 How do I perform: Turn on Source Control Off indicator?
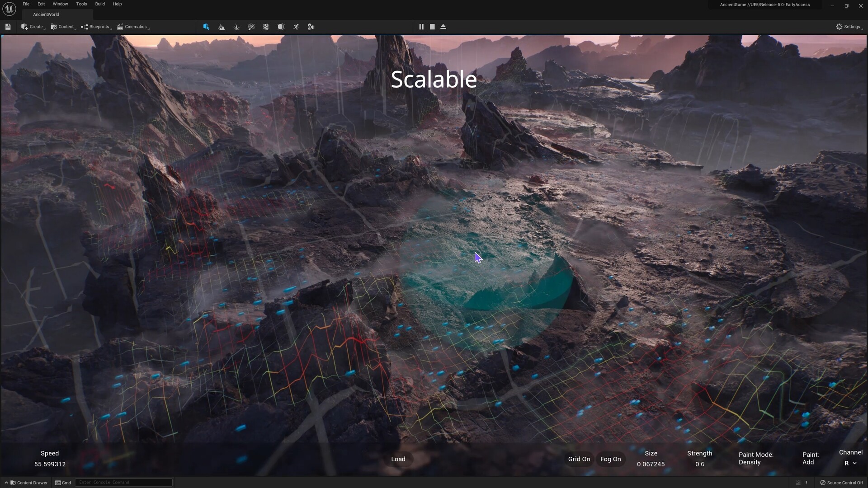coord(844,483)
